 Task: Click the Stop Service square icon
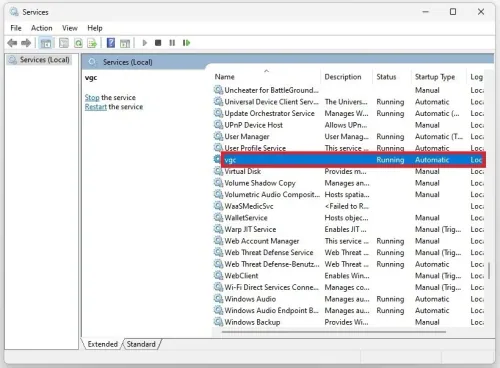(158, 43)
